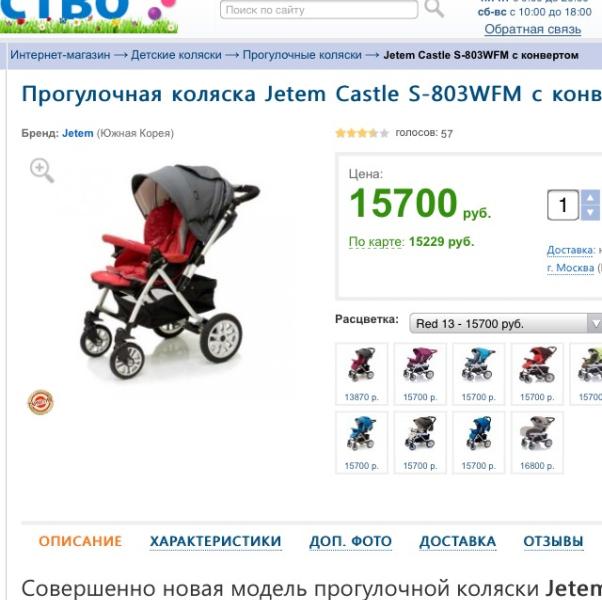
Task: Select the 13870 р. stroller thumbnail
Action: [362, 374]
